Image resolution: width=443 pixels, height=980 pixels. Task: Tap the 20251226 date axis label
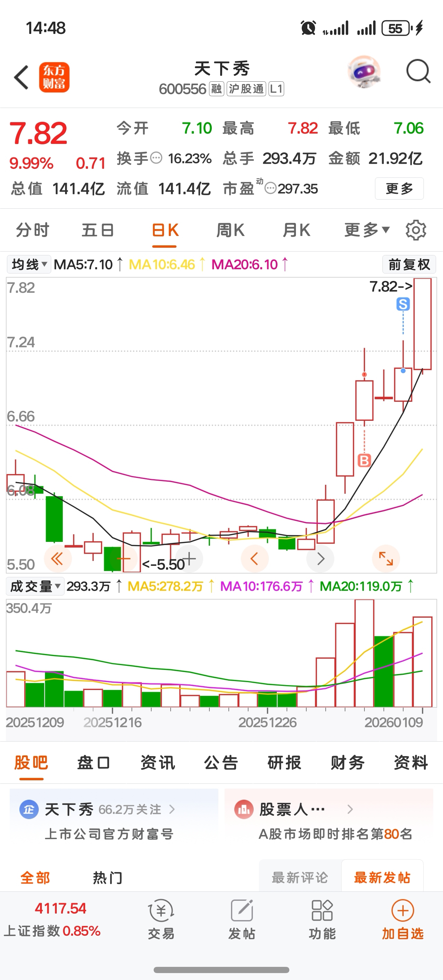(x=268, y=723)
